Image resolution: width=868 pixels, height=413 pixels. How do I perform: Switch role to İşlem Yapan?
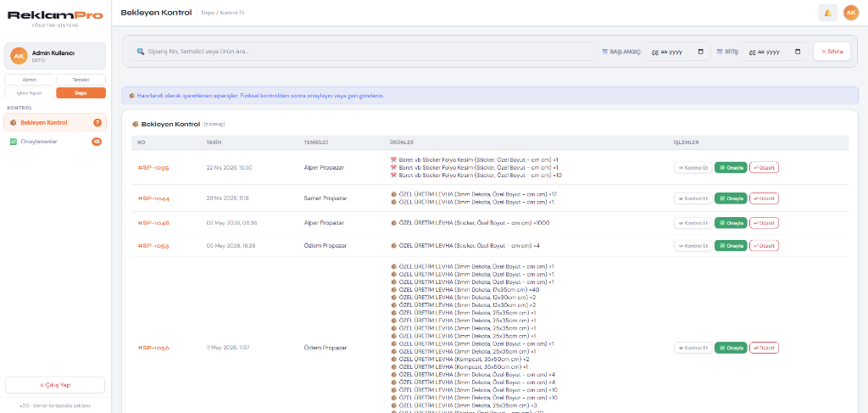click(30, 93)
